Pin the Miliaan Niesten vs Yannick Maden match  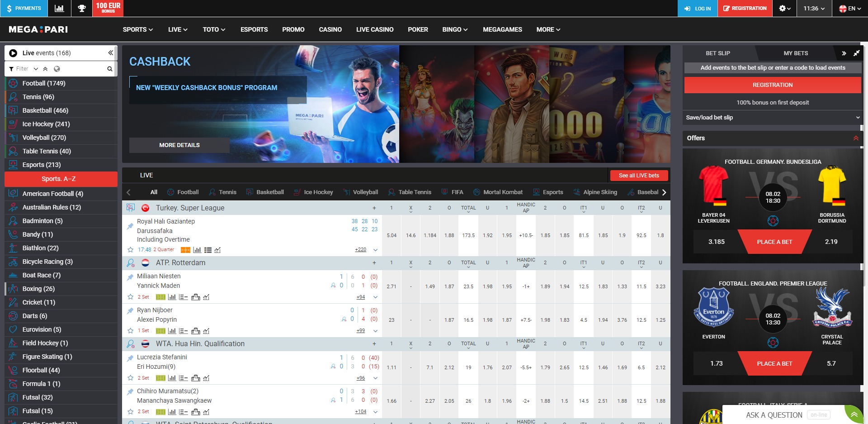130,277
